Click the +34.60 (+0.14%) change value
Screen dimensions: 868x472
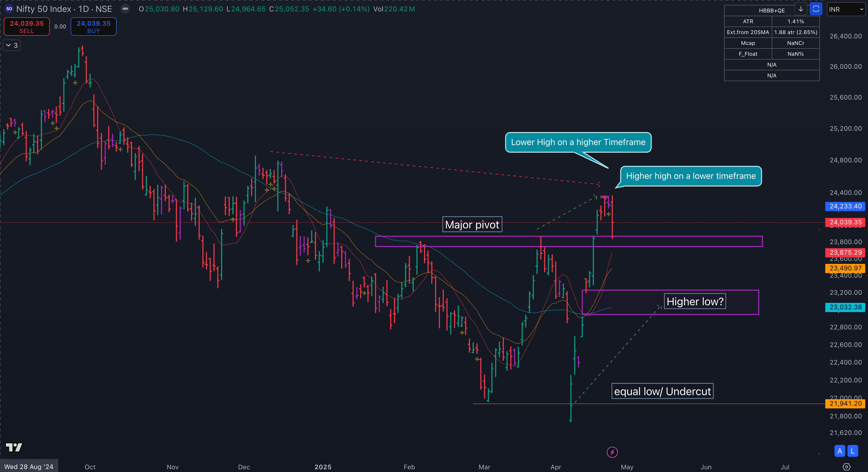[341, 9]
